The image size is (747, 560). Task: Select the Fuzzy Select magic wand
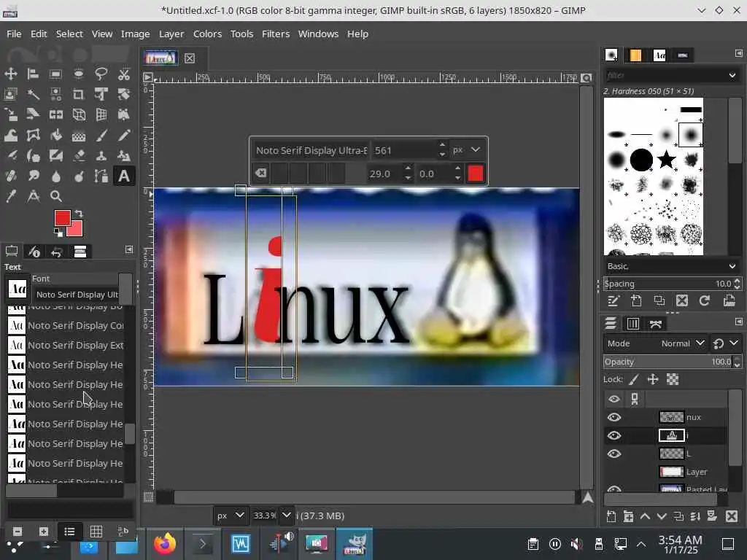click(33, 94)
